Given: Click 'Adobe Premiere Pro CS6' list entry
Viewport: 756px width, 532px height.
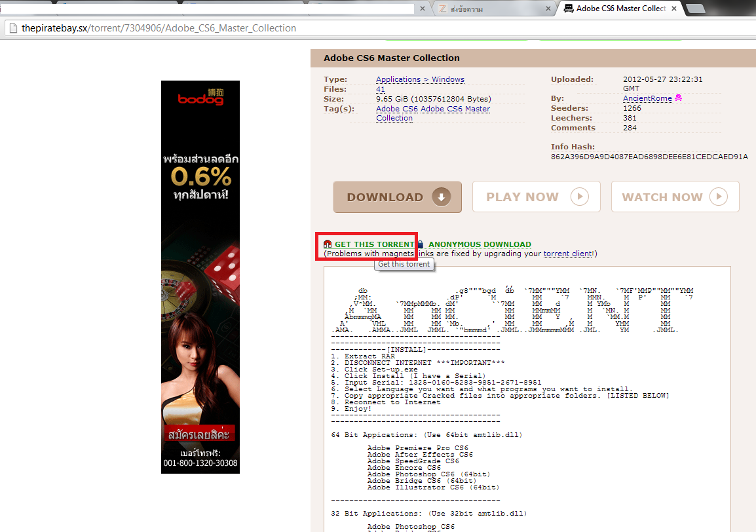Looking at the screenshot, I should tap(417, 448).
